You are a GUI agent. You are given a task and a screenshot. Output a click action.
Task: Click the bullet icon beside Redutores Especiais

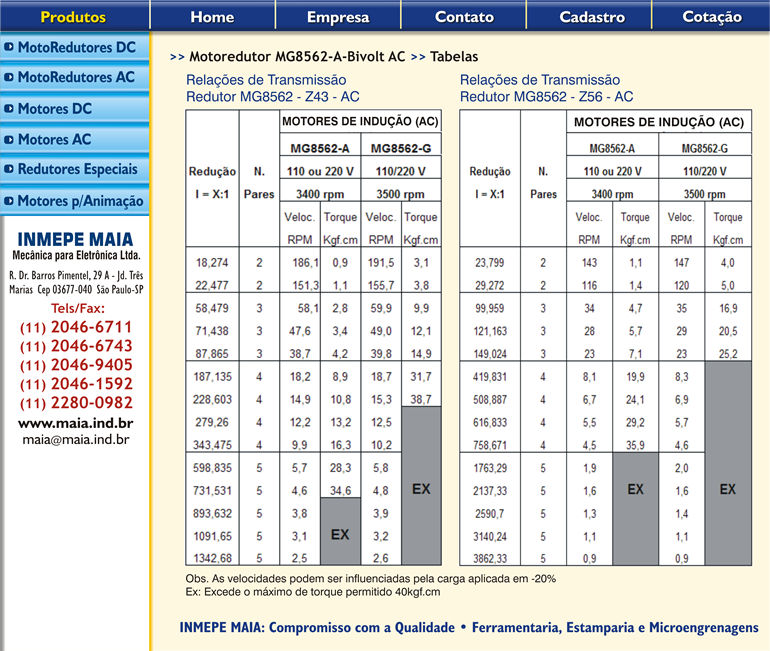[x=9, y=170]
